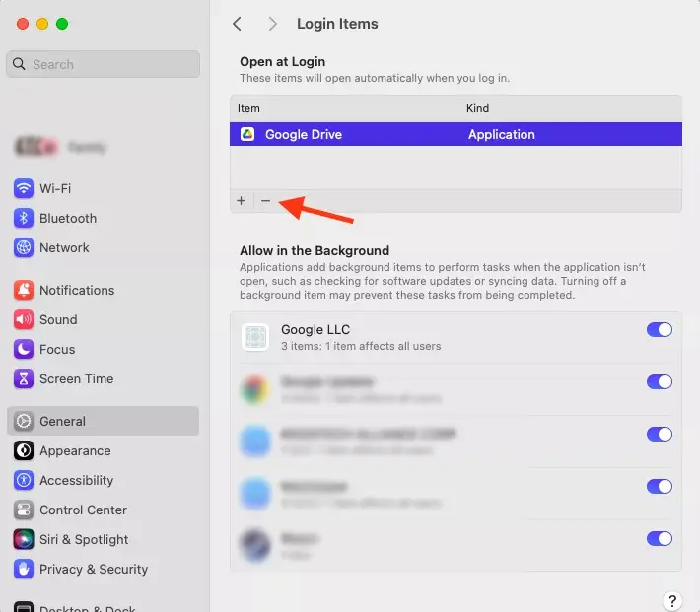Select the Google Drive login item row
Image resolution: width=700 pixels, height=612 pixels.
[455, 134]
